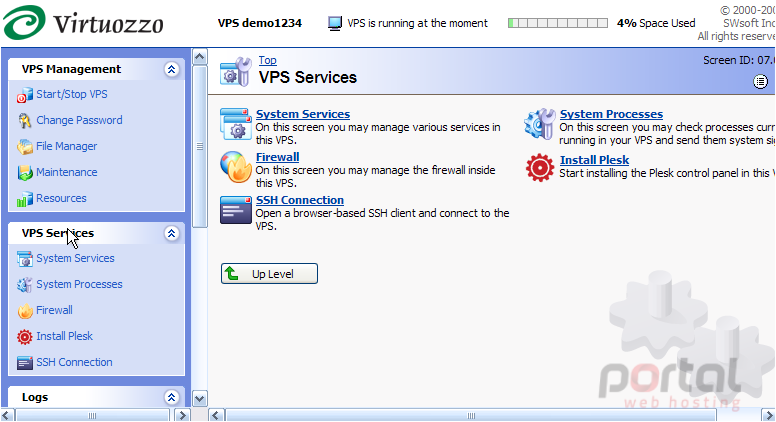The width and height of the screenshot is (776, 422).
Task: Click the System Services sidebar icon
Action: tap(24, 259)
